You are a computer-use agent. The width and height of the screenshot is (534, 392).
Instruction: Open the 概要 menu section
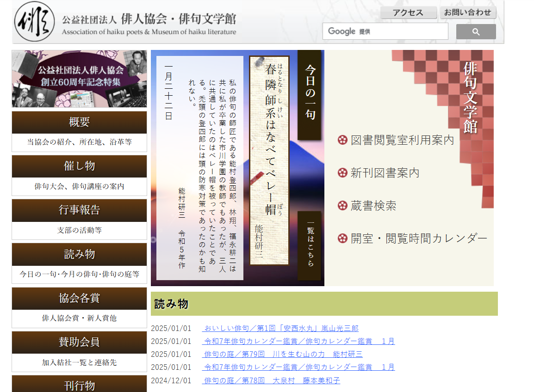tap(79, 122)
